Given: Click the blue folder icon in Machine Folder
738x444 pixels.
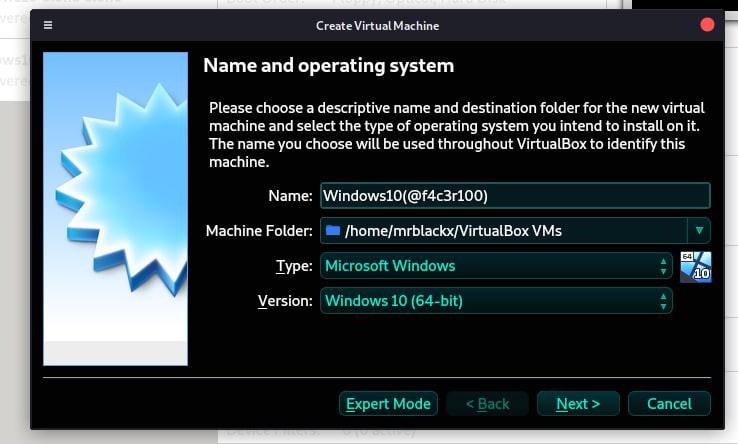Looking at the screenshot, I should pyautogui.click(x=333, y=230).
